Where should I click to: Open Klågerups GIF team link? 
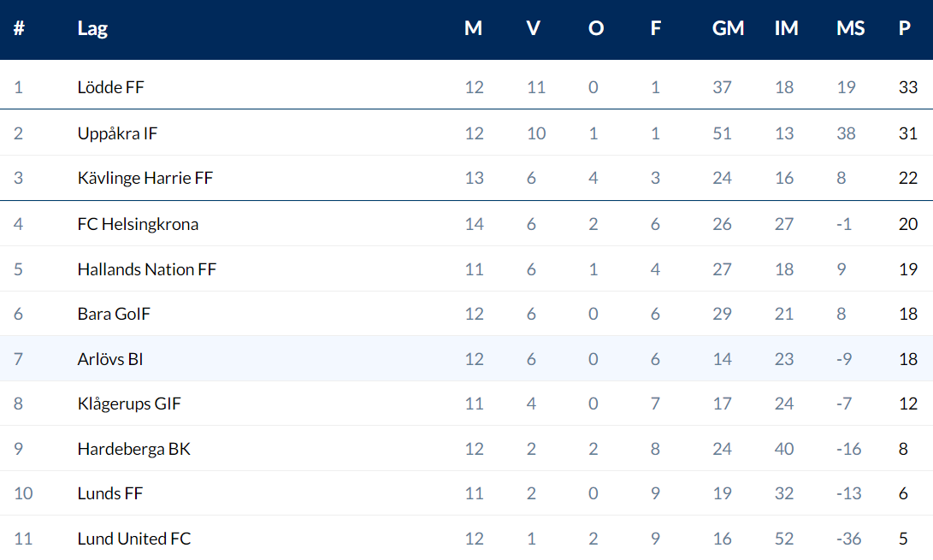click(129, 404)
